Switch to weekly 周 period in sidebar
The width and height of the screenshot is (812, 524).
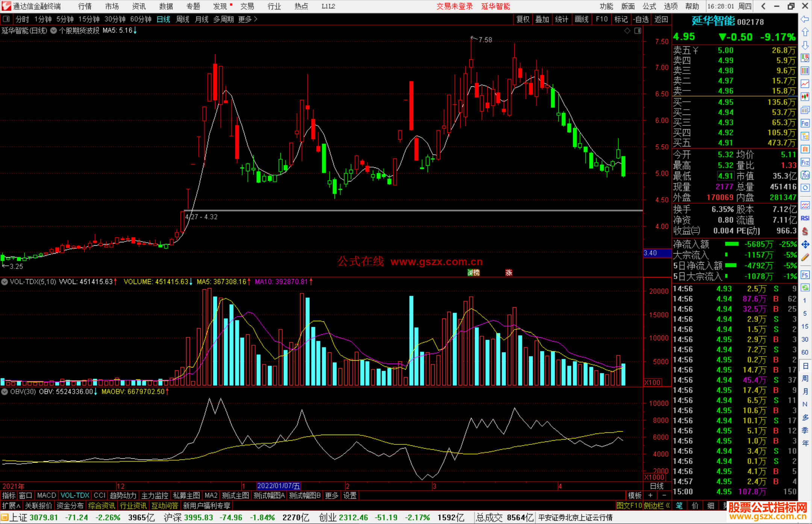coord(805,378)
